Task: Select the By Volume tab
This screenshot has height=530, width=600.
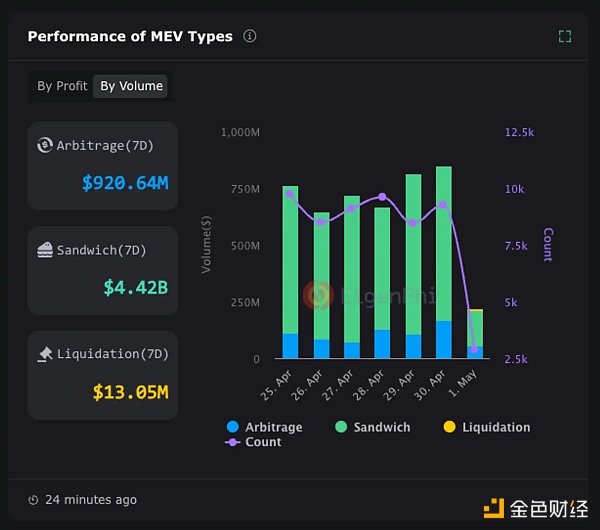Action: tap(131, 86)
